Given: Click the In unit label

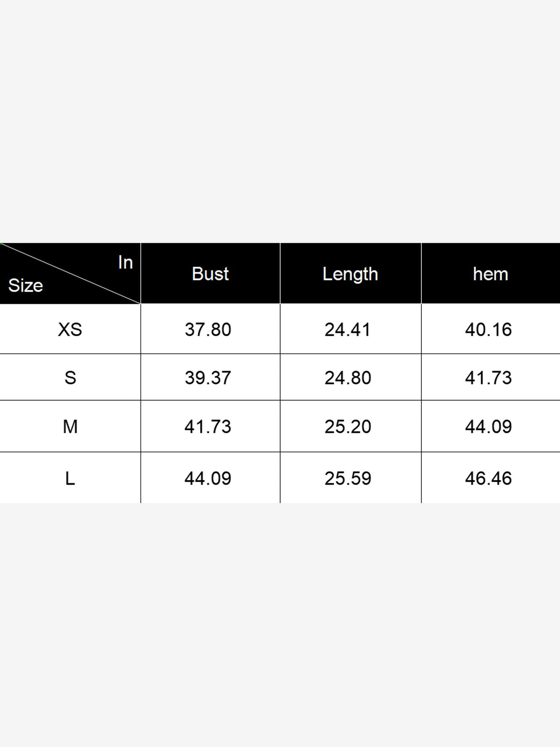Looking at the screenshot, I should click(x=126, y=262).
